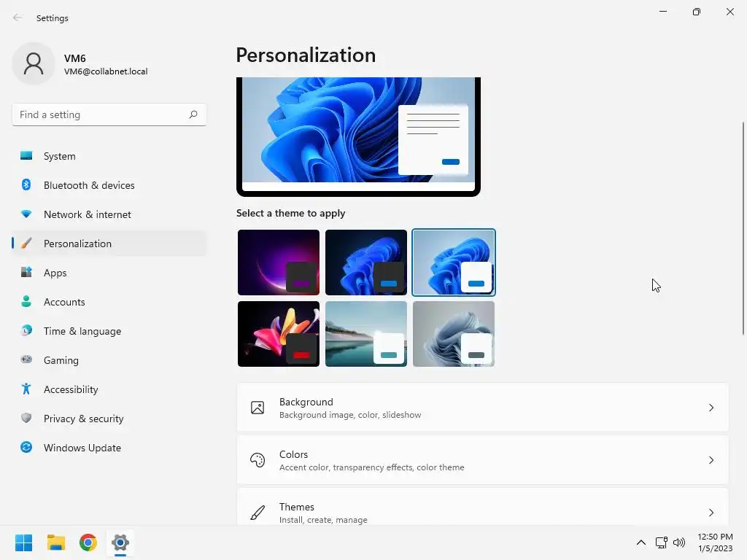The image size is (747, 560).
Task: Click the volume speaker tray icon
Action: (x=679, y=542)
